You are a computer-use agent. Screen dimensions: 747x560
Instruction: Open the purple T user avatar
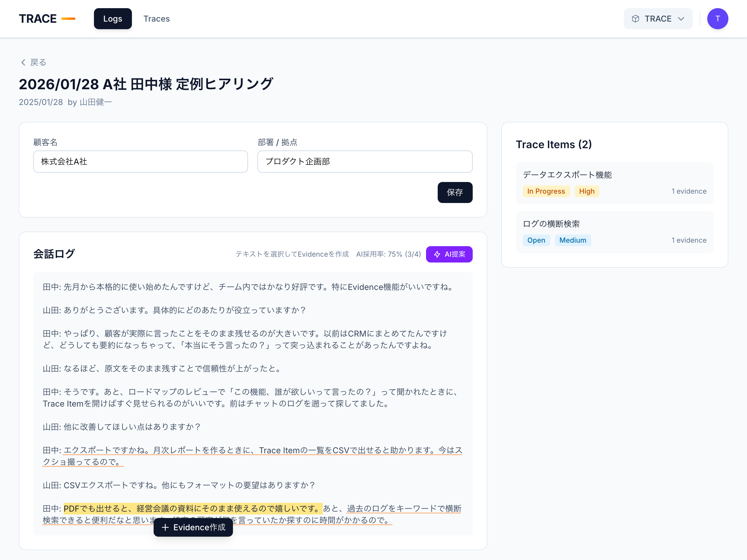tap(718, 19)
